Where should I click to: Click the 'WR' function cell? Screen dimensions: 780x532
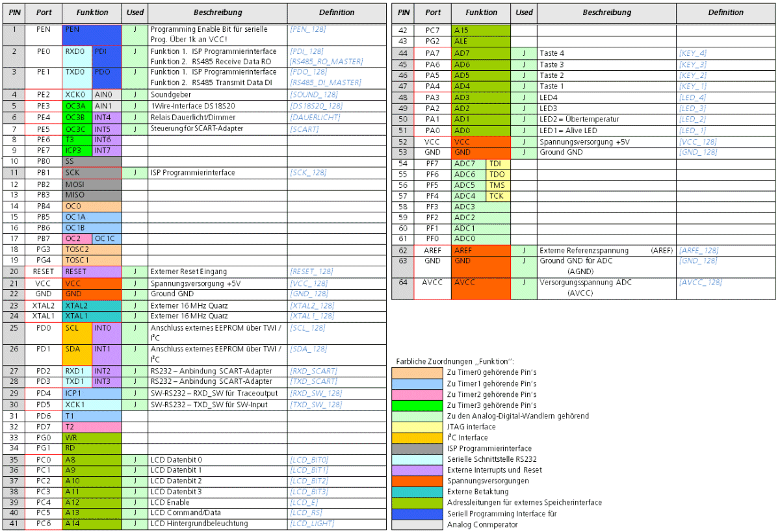92,437
